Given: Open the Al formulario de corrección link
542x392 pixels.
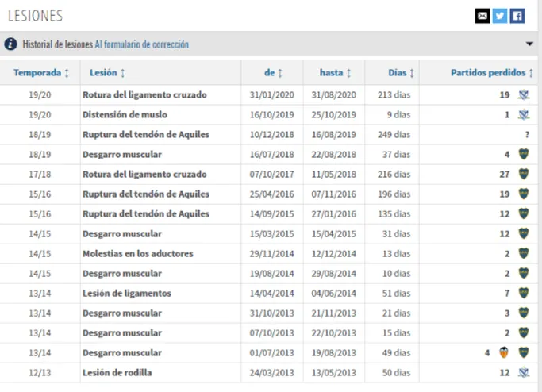Looking at the screenshot, I should click(141, 44).
